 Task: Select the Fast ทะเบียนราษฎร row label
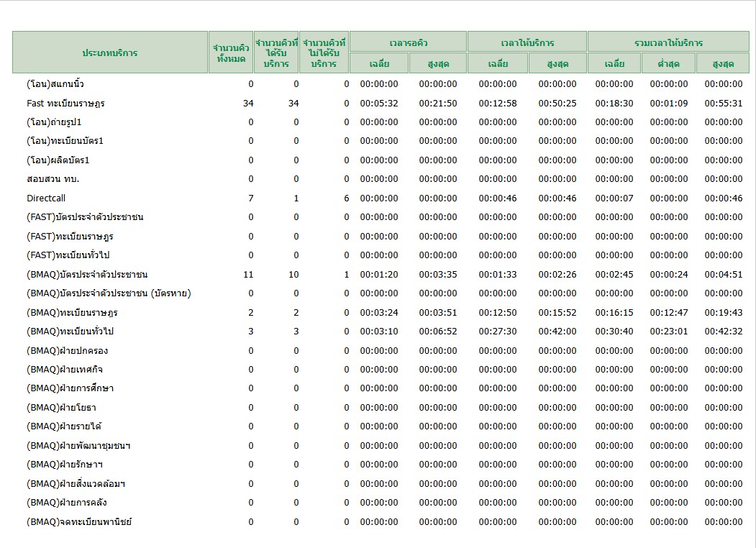coord(65,103)
